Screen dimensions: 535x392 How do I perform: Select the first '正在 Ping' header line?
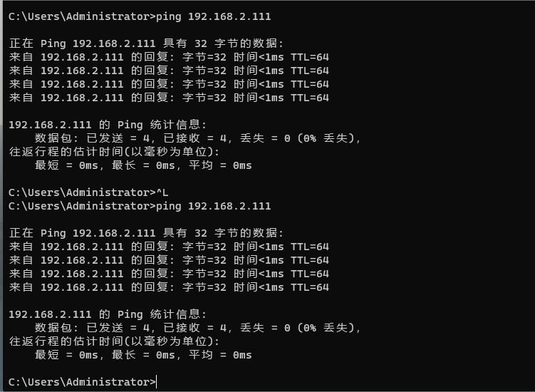pos(146,43)
